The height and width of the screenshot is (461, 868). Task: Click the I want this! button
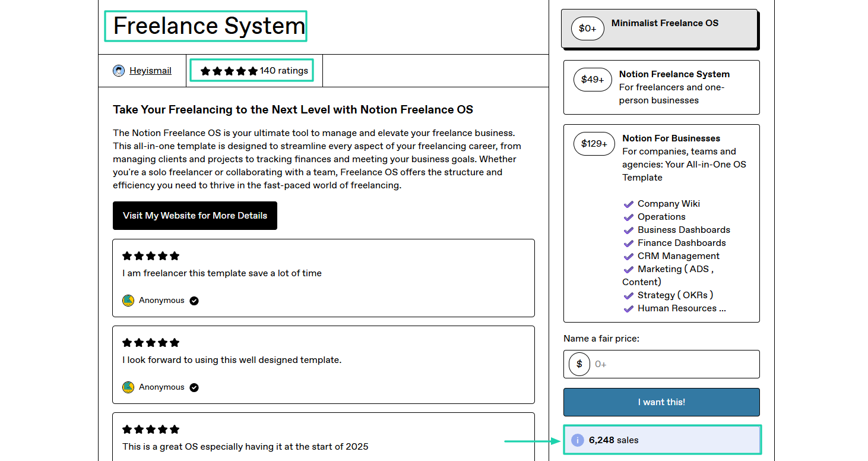[661, 402]
